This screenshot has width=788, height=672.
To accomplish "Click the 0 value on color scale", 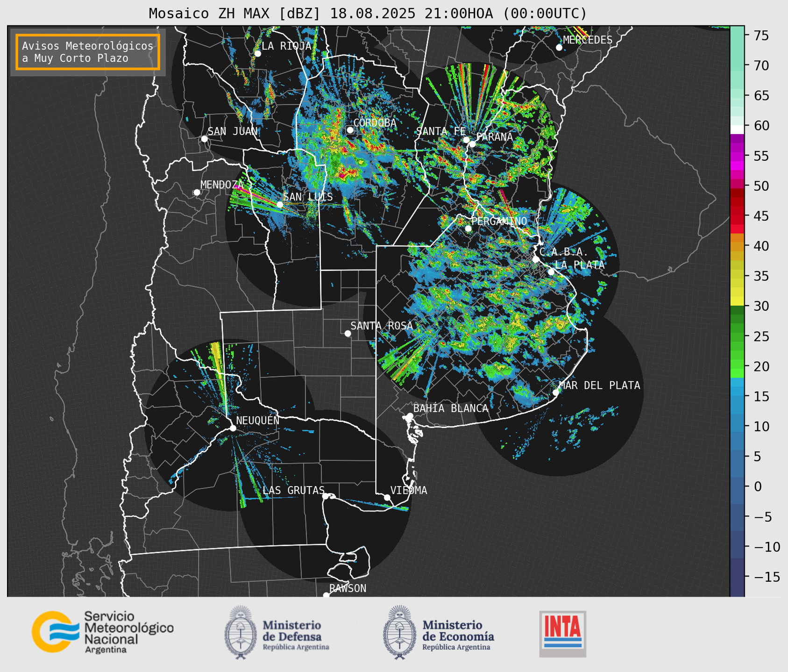I will click(757, 487).
